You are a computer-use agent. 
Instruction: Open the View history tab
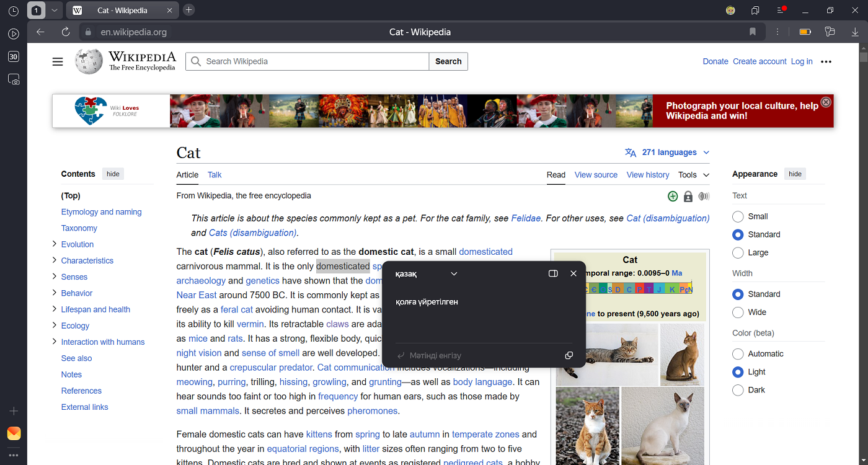click(647, 175)
